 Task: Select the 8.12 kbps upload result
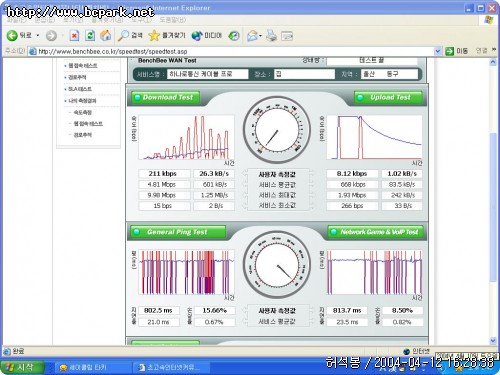(352, 174)
